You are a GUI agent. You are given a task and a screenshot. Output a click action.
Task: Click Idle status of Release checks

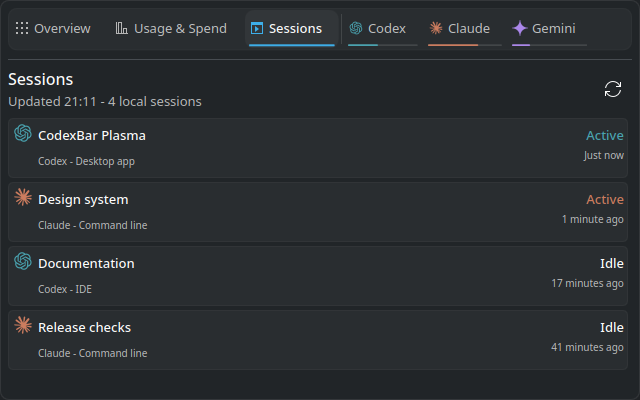pos(612,328)
